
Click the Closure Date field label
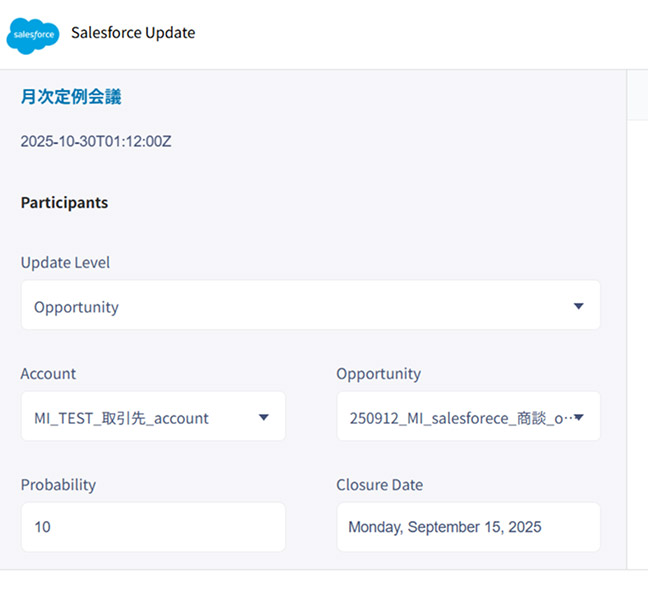(379, 485)
